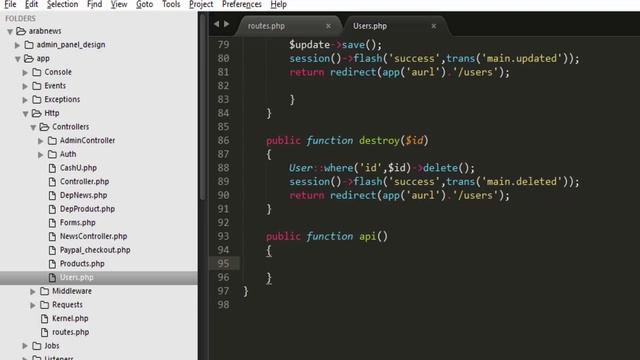The height and width of the screenshot is (360, 640).
Task: Open Paypal_checkout.php from the sidebar
Action: 95,250
